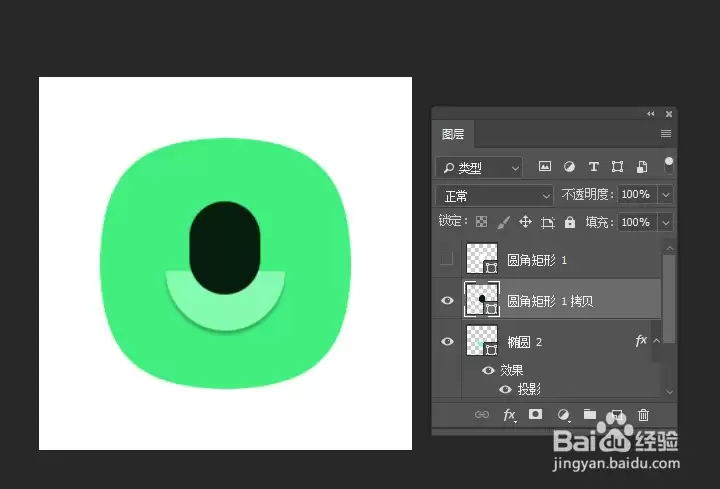Collapse effects of 椭圆 2 layer

(x=657, y=341)
